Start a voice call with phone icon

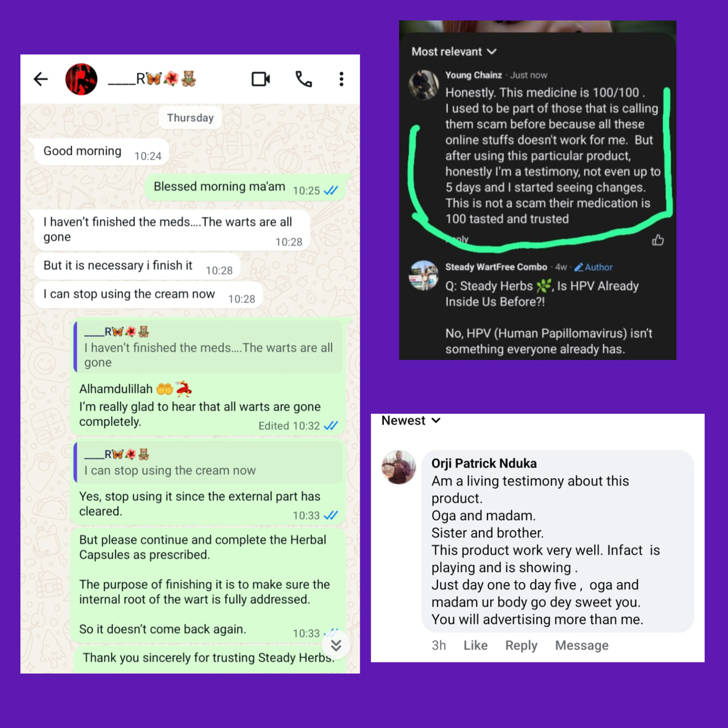coord(304,79)
